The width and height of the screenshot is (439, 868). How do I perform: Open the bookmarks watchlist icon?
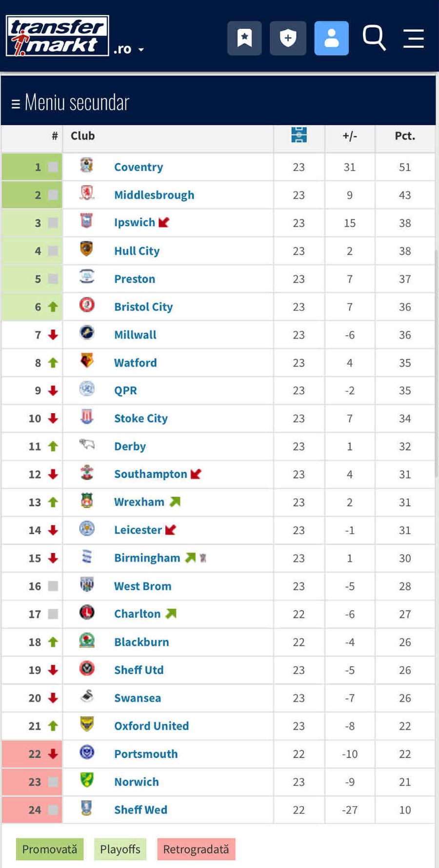(244, 38)
